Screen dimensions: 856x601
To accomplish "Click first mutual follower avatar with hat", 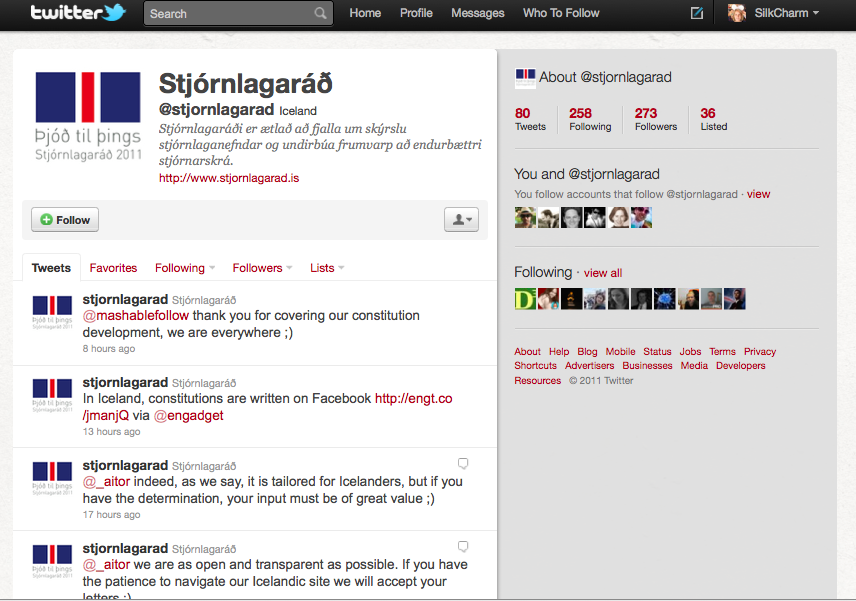I will [525, 217].
